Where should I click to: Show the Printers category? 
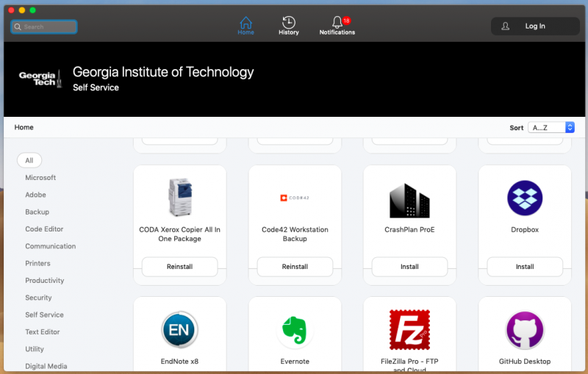tap(37, 263)
